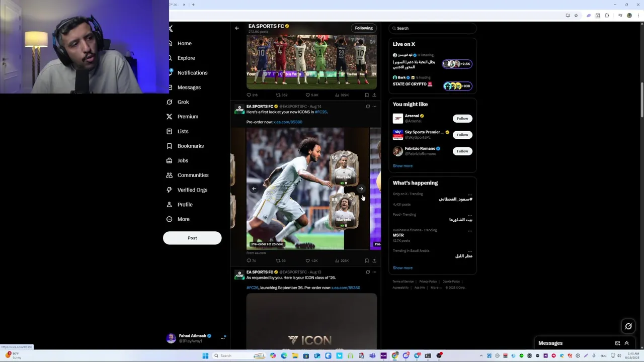Open the x.ea.com/85380 link in the Aug 13 post
The height and width of the screenshot is (362, 644).
(x=346, y=288)
